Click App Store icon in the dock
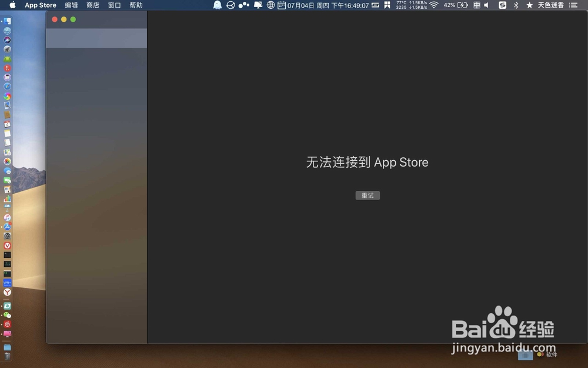Screen dimensions: 588x368 [7, 227]
